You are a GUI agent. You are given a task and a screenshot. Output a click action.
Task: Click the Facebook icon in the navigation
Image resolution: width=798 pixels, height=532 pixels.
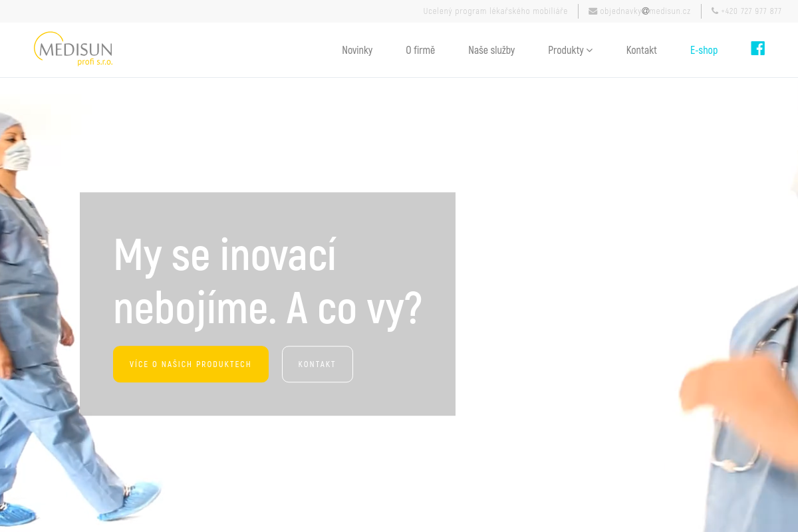pyautogui.click(x=757, y=49)
